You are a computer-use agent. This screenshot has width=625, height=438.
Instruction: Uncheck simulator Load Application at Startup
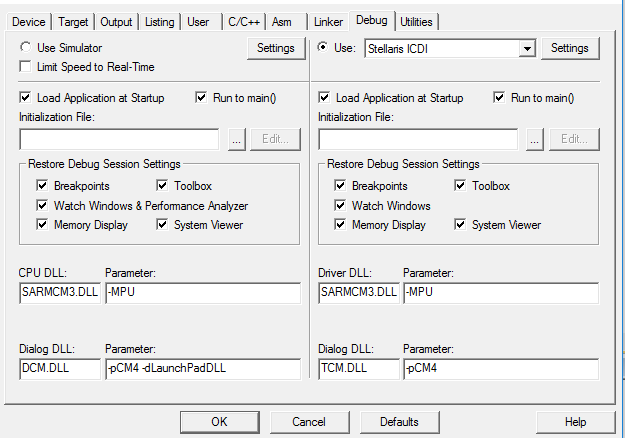26,98
